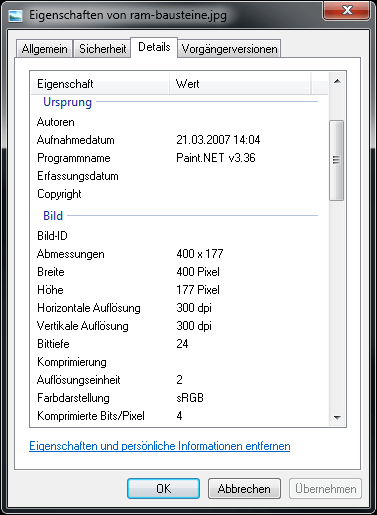The width and height of the screenshot is (377, 515).
Task: Click the scrollbar up arrow
Action: pos(337,81)
